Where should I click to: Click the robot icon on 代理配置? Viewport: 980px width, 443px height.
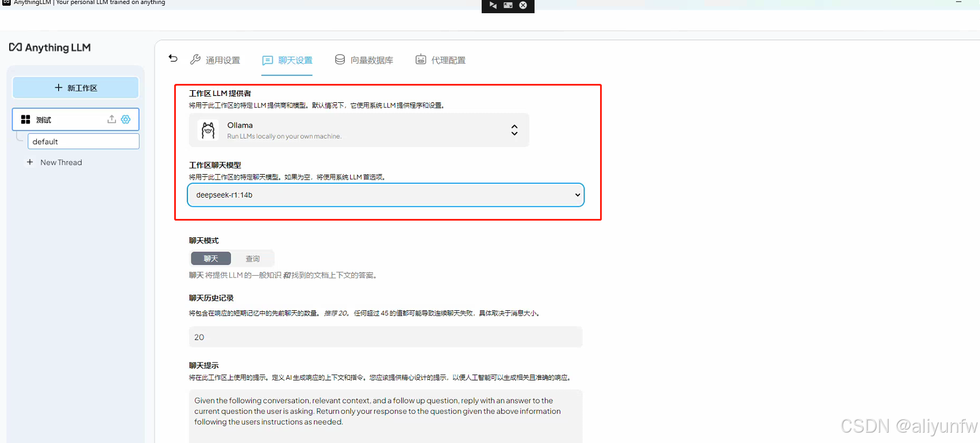[x=421, y=59]
